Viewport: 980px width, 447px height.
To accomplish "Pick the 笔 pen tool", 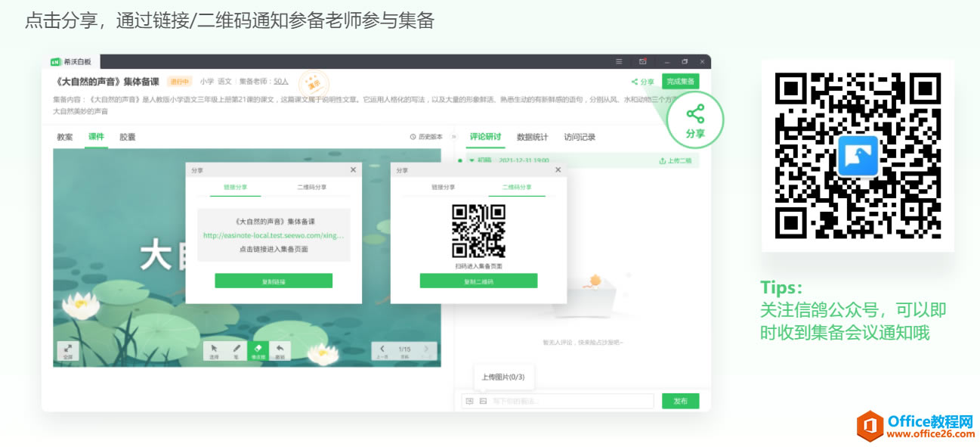I will point(236,351).
